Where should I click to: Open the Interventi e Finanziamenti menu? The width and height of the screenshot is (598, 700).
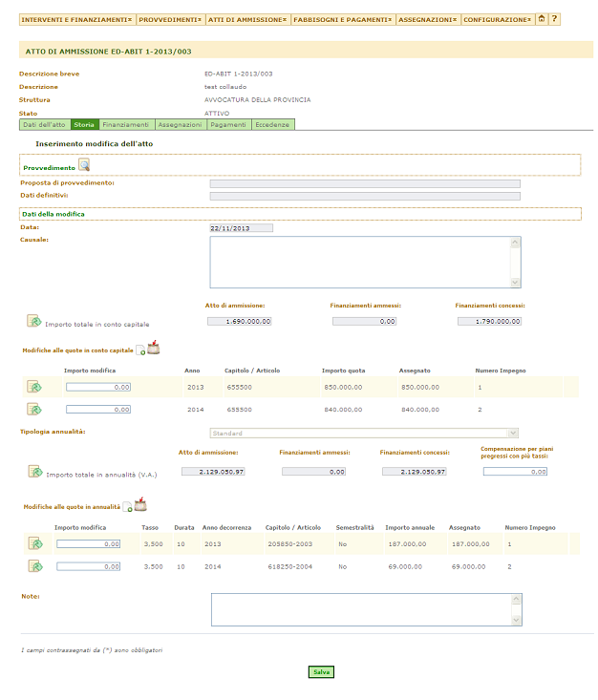coord(77,20)
